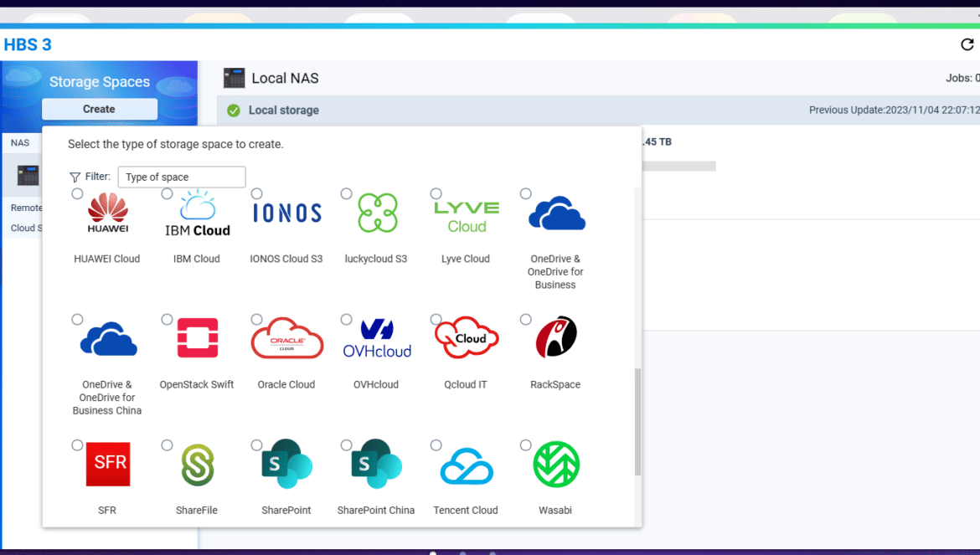The image size is (980, 555).
Task: Open the Cloud section in the sidebar
Action: 26,229
